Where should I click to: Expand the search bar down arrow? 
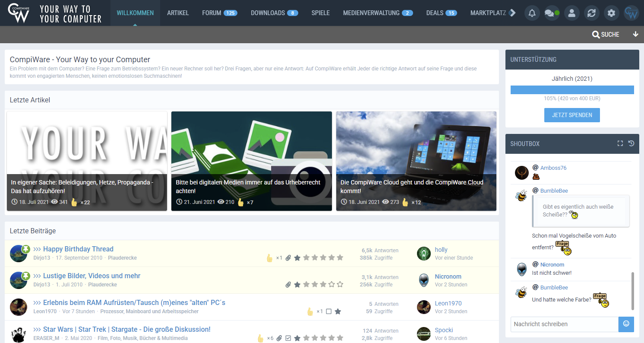(635, 35)
